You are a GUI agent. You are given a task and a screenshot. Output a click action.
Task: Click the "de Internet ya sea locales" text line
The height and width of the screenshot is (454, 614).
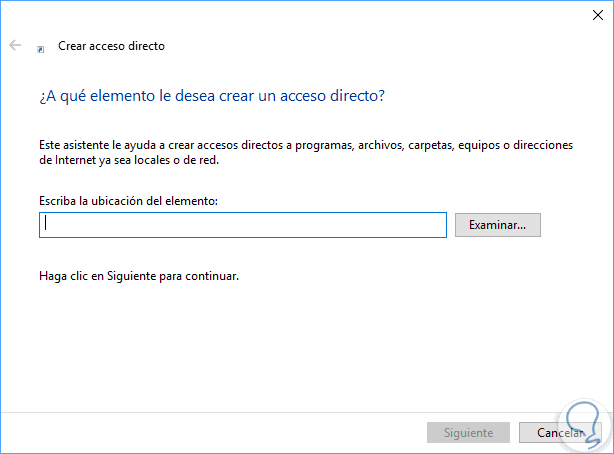pyautogui.click(x=141, y=160)
